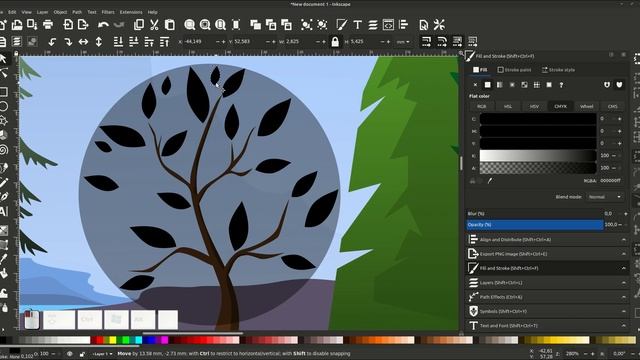Image resolution: width=640 pixels, height=360 pixels.
Task: Expand Path Effects panel
Action: 547,297
